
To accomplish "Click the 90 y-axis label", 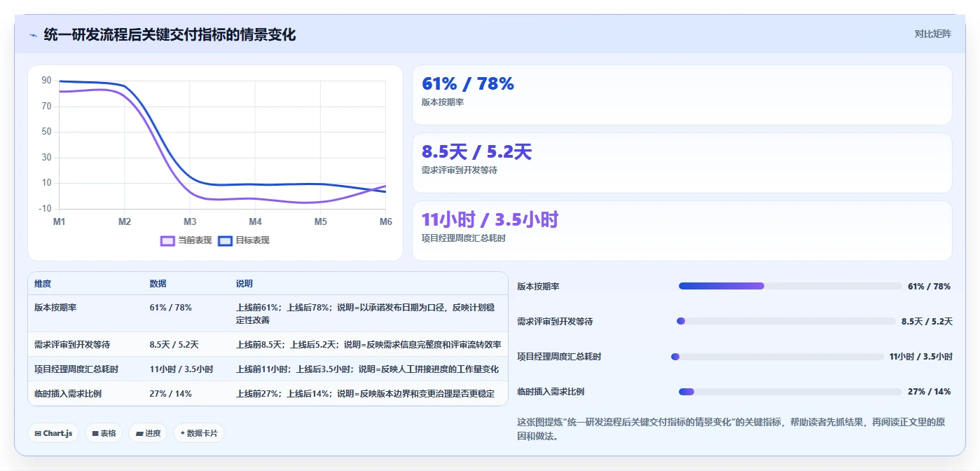I will point(46,81).
